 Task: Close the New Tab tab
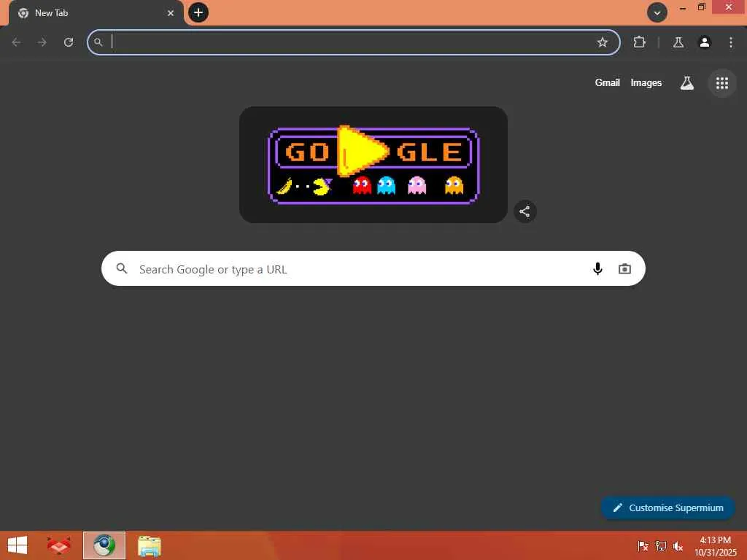(x=171, y=13)
